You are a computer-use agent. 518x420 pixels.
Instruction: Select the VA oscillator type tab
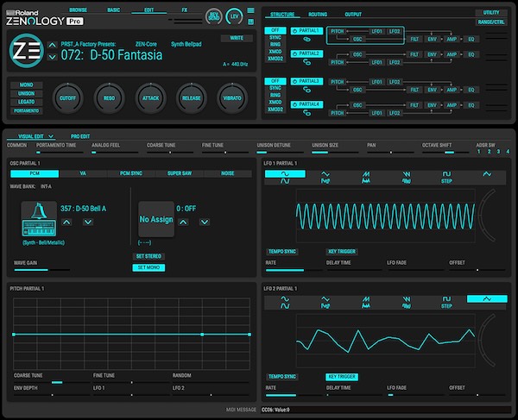click(x=83, y=173)
